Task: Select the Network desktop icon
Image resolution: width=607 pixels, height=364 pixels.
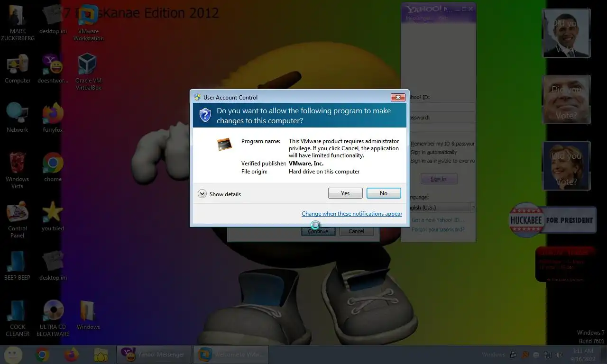Action: (x=18, y=118)
